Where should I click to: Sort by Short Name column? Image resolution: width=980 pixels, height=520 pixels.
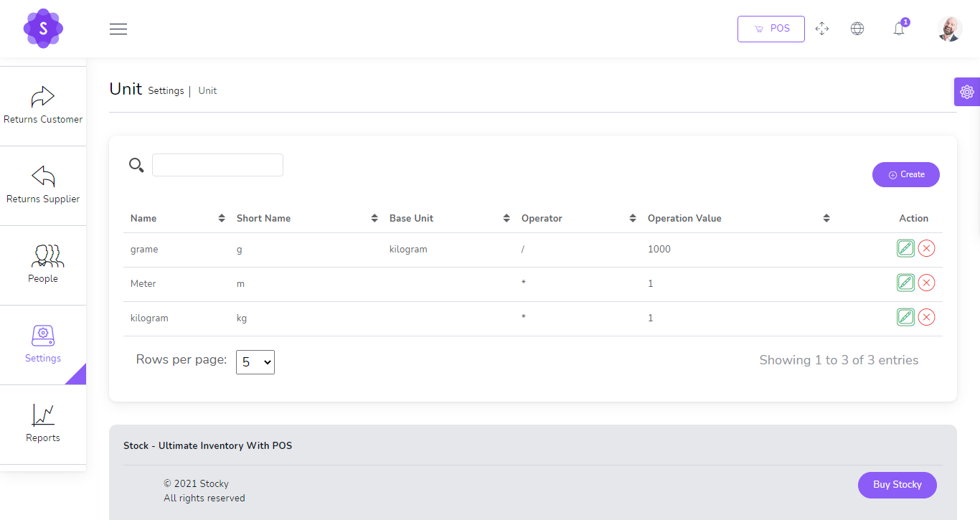(x=263, y=218)
